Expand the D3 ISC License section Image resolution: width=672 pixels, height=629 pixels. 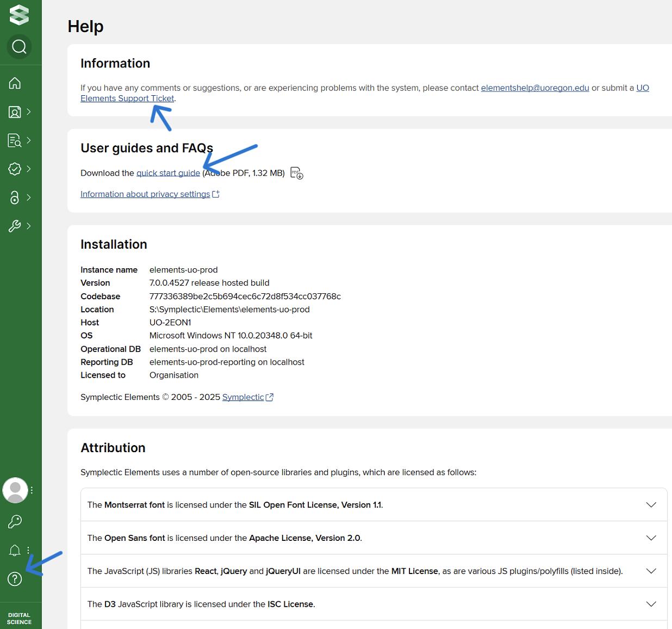(651, 604)
